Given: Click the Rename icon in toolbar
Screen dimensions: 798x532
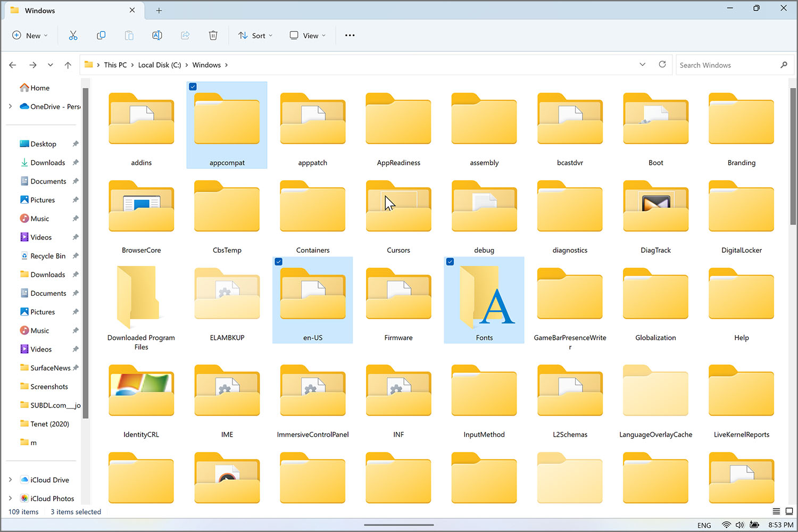Looking at the screenshot, I should point(157,36).
